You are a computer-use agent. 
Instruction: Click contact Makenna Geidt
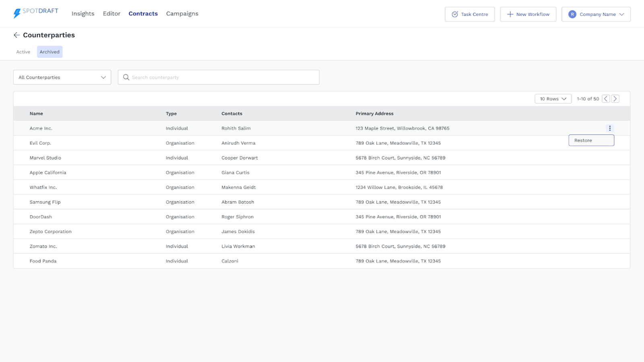click(x=238, y=187)
